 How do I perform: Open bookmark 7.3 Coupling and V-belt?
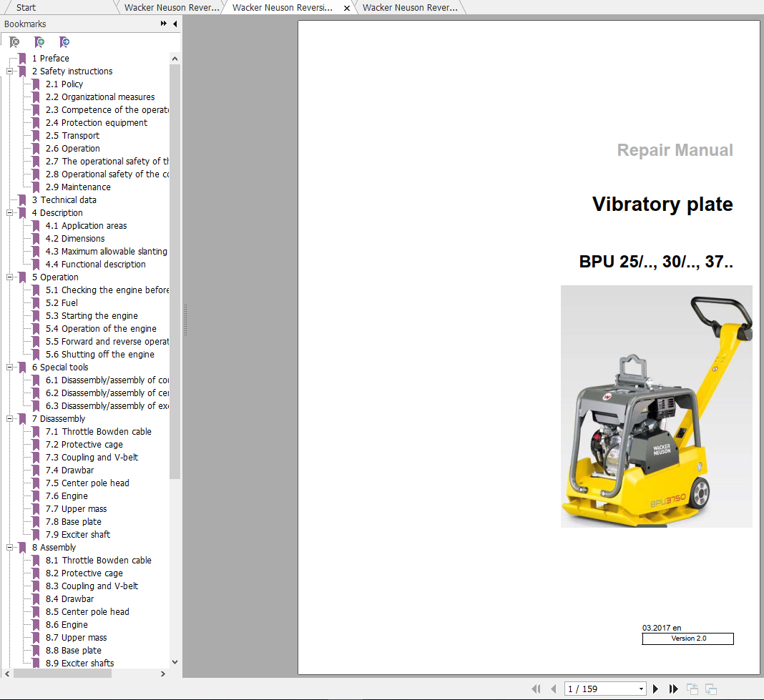point(92,458)
